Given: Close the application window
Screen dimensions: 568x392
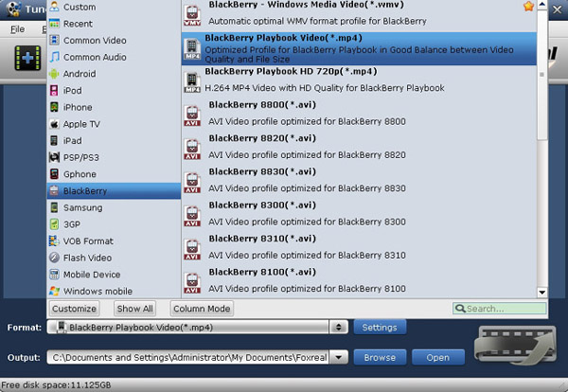Looking at the screenshot, I should (558, 9).
